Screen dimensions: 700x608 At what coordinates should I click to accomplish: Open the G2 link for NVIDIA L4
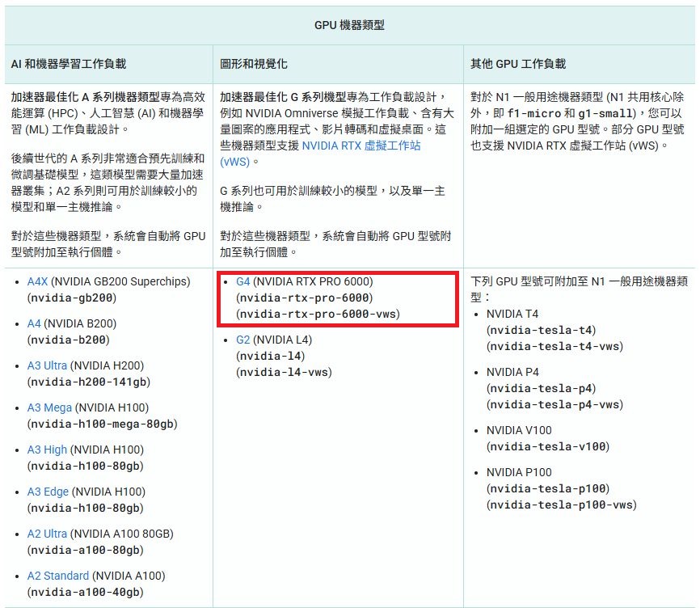tap(243, 340)
